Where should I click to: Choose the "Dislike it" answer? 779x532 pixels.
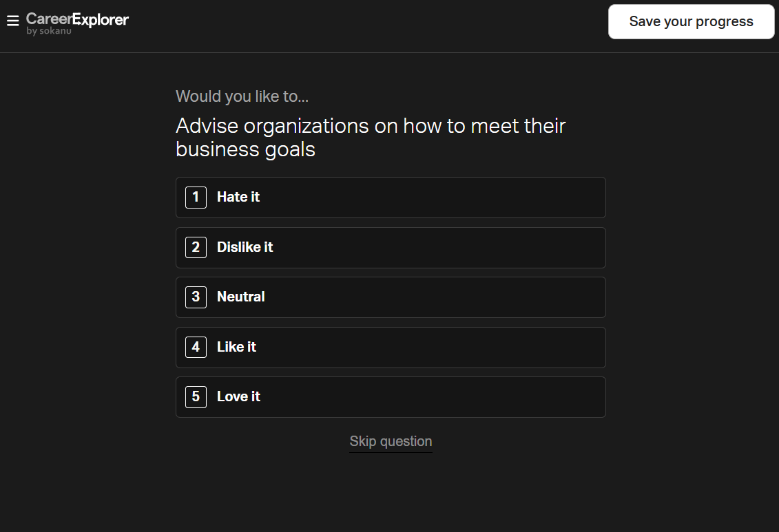245,247
